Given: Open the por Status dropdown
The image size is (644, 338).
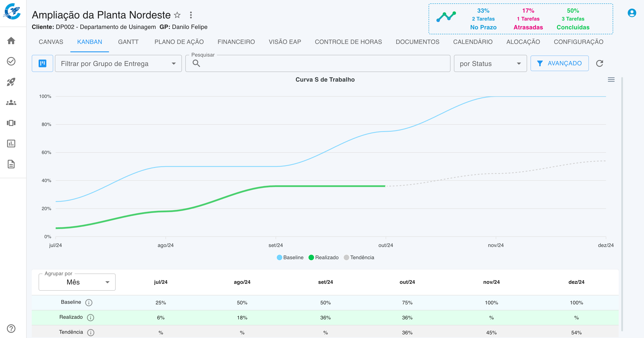Looking at the screenshot, I should pos(490,64).
